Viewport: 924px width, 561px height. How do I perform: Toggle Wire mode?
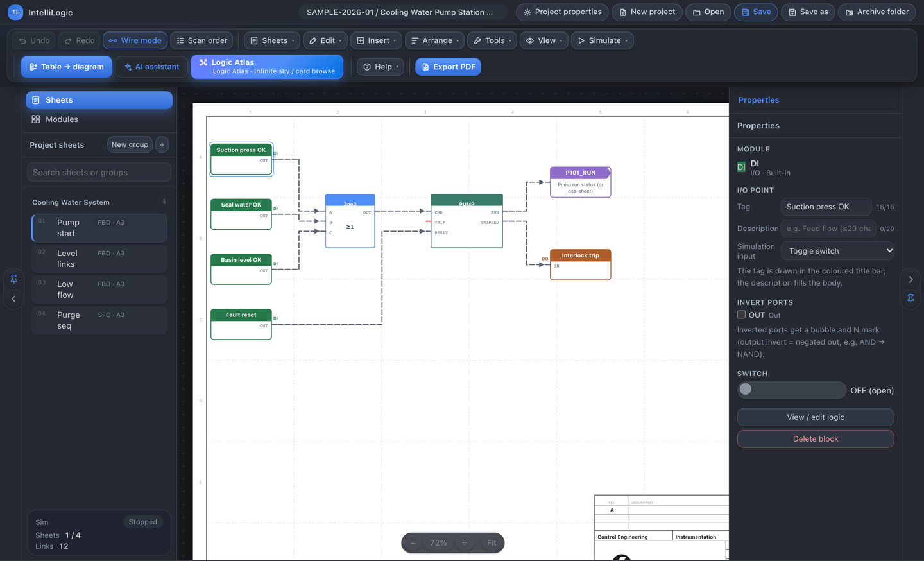135,40
